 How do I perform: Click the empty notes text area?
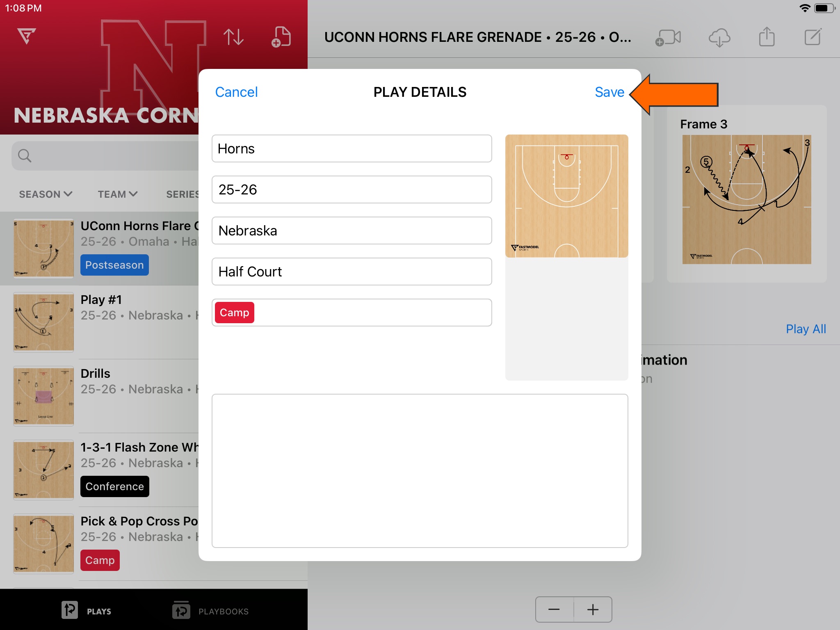point(420,471)
